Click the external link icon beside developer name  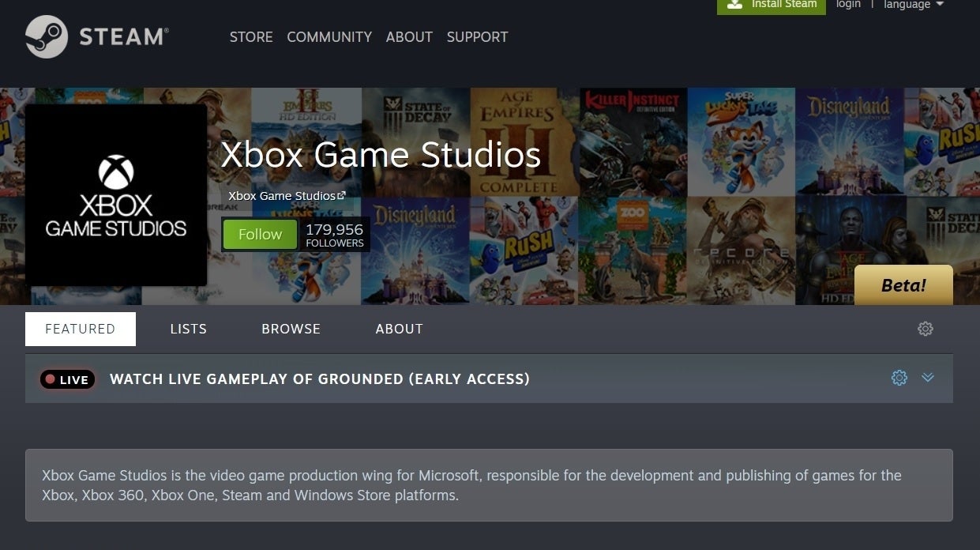[x=341, y=195]
